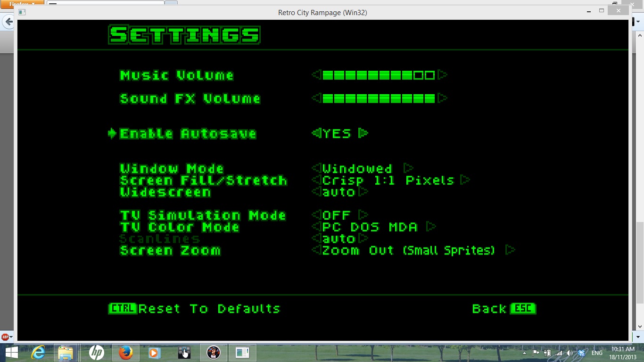The height and width of the screenshot is (362, 644).
Task: Open the Dropbox tray icon
Action: (x=581, y=353)
